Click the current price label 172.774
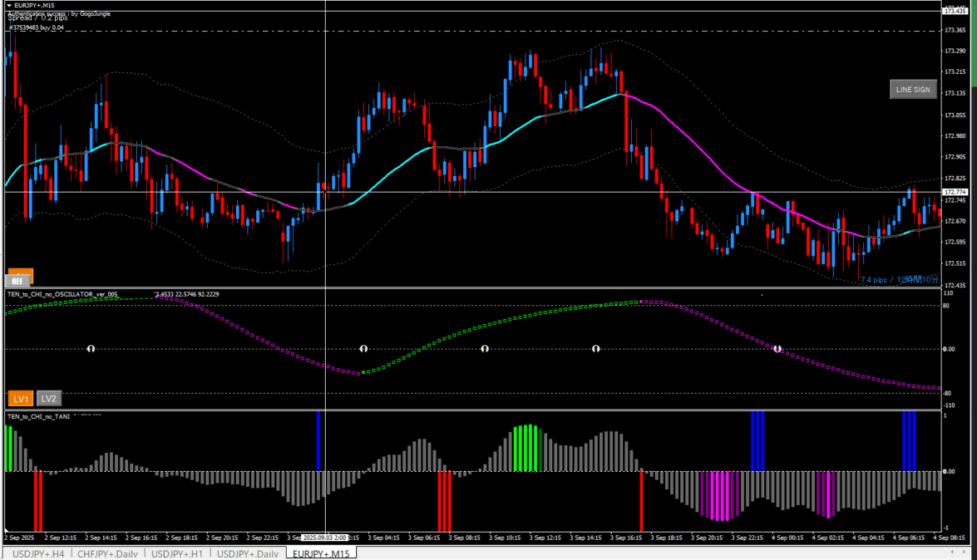 [x=955, y=193]
